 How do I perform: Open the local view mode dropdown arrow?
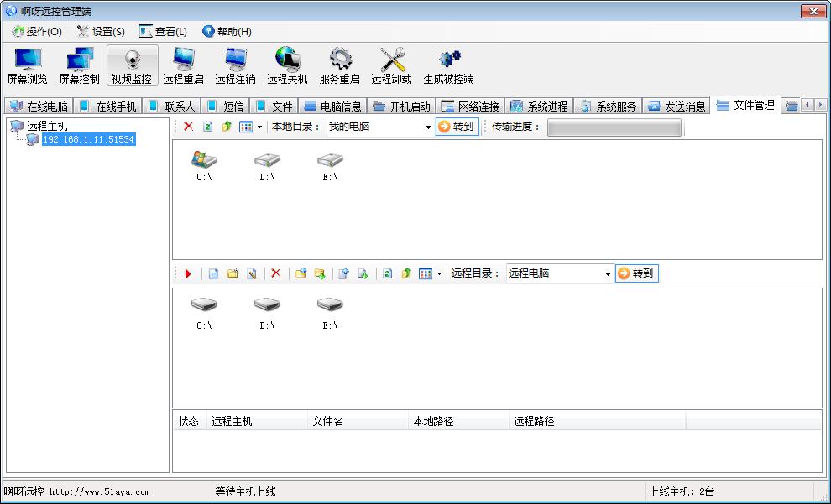point(259,127)
